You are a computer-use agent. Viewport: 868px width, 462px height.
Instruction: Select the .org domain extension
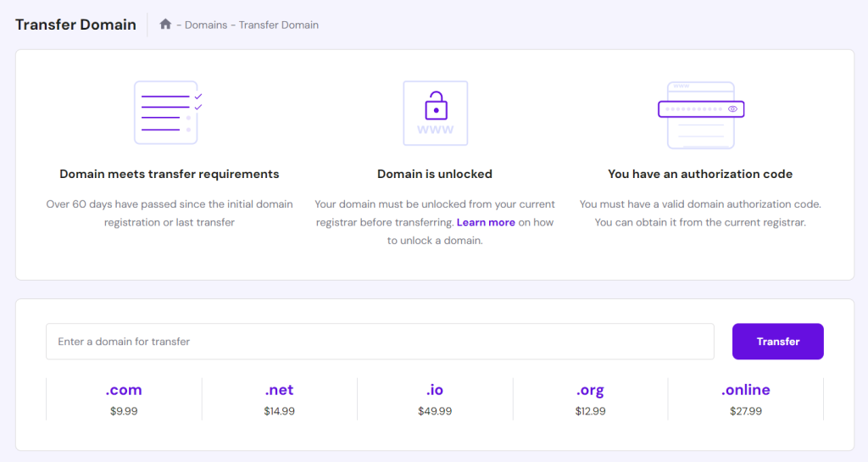tap(590, 390)
